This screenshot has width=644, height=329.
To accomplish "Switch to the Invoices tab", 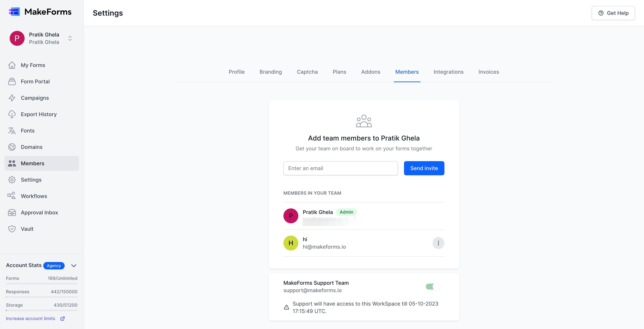I will 489,72.
